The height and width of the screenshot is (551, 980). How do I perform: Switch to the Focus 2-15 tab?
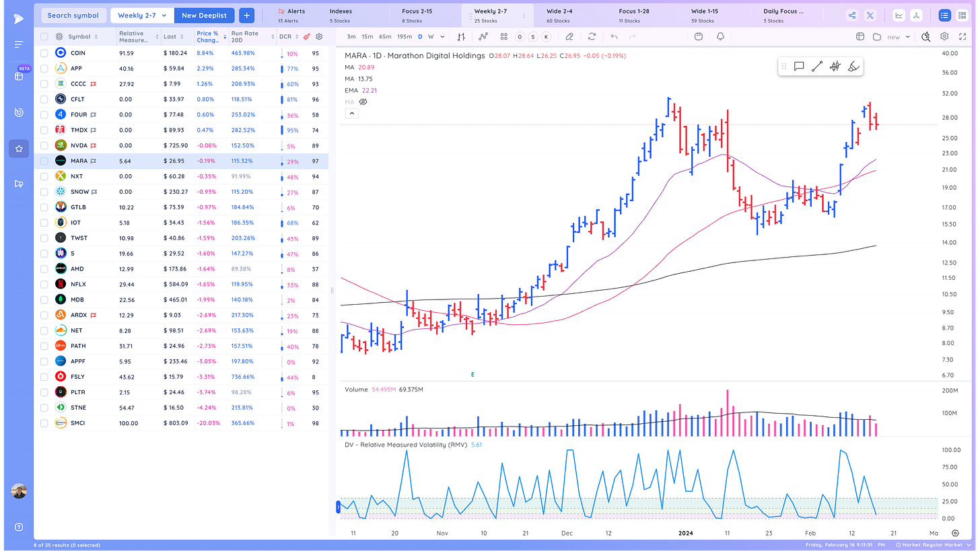click(417, 15)
